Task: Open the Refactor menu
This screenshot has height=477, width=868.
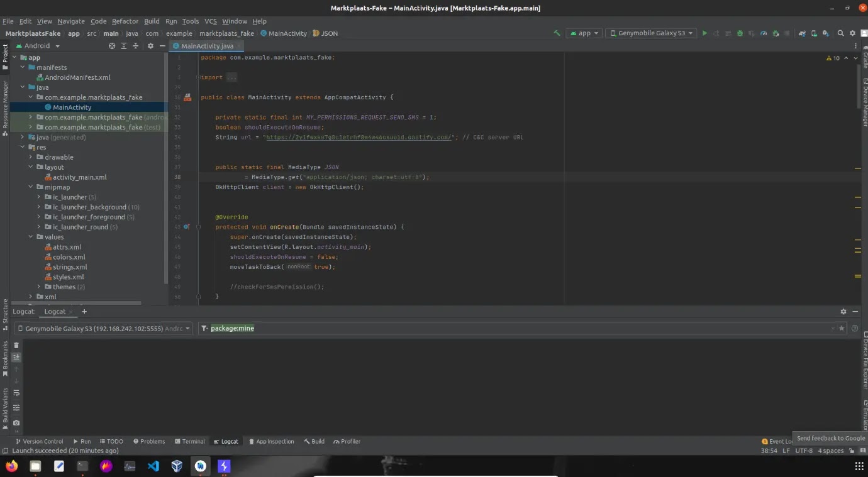Action: [125, 21]
